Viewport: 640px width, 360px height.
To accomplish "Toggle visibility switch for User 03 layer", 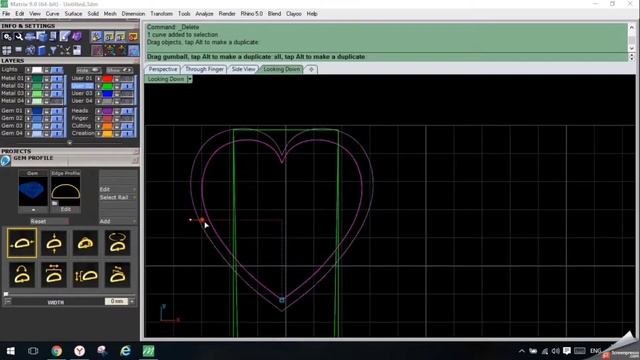I will click(127, 93).
